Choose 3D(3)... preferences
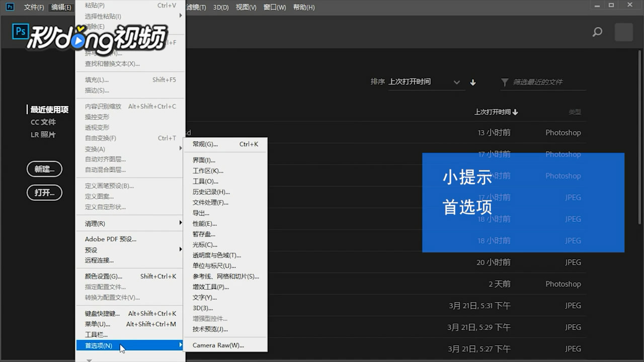Screen dimensions: 644x362 tap(225, 308)
